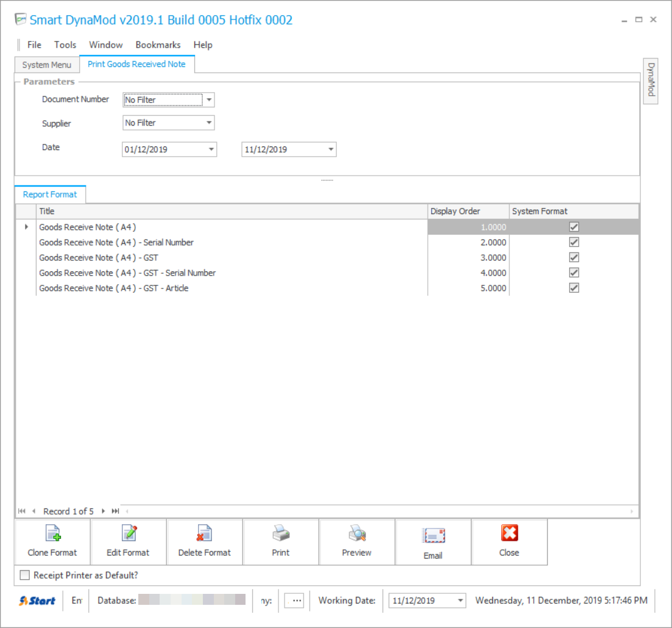Open the Bookmarks menu
Image resolution: width=672 pixels, height=628 pixels.
click(x=158, y=45)
